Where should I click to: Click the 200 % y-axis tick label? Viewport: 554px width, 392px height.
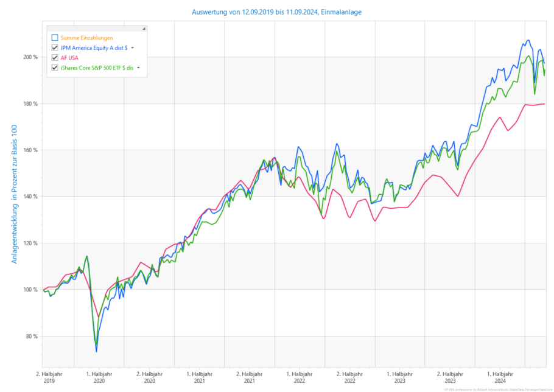30,57
